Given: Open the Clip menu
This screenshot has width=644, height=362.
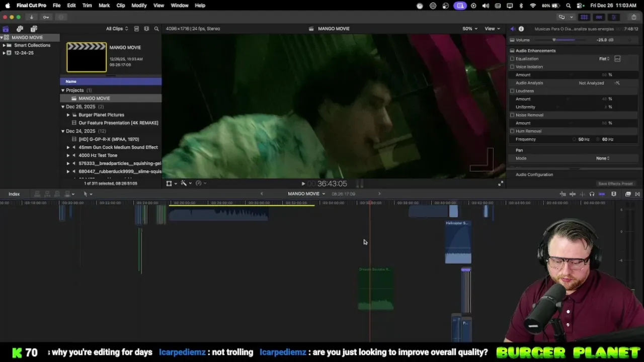Looking at the screenshot, I should (121, 6).
